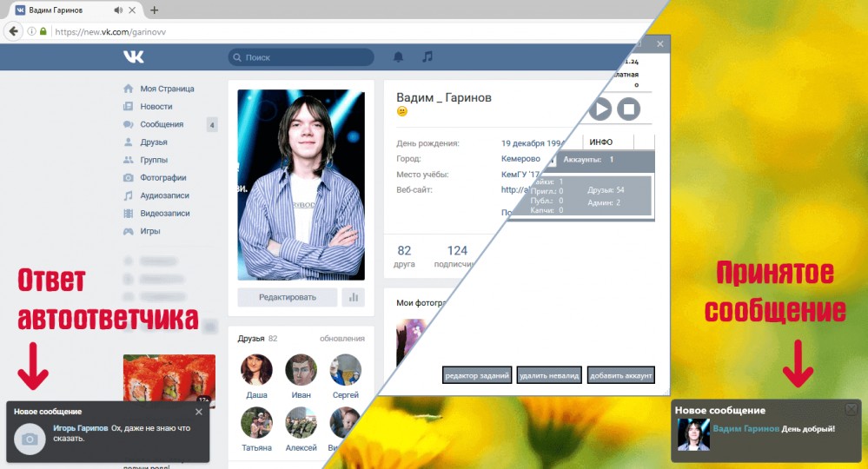Open Игорь Гарипов name in notification
Viewport: 868px width, 469px height.
click(80, 428)
